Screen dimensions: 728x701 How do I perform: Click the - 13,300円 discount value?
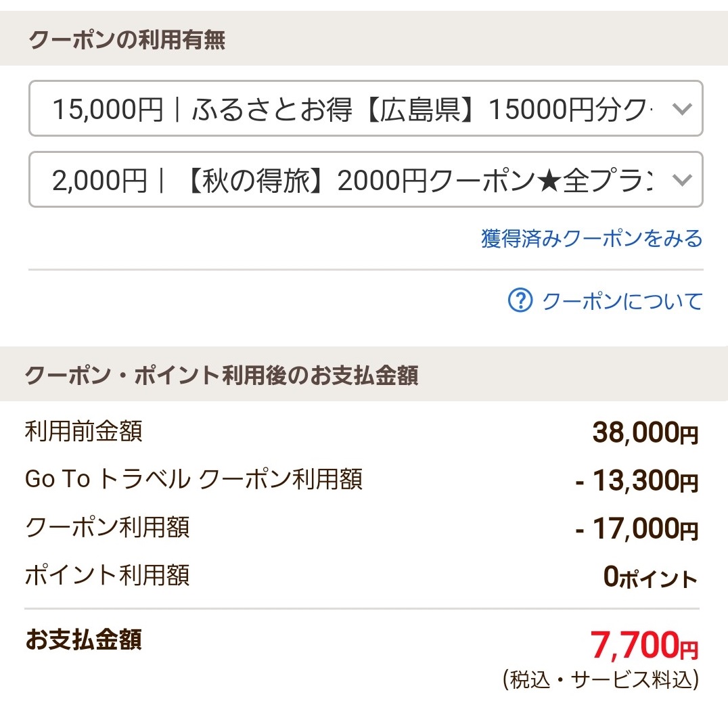[637, 480]
